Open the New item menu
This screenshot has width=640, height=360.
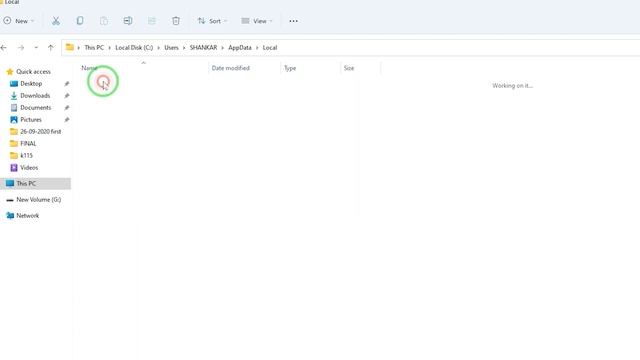[18, 21]
